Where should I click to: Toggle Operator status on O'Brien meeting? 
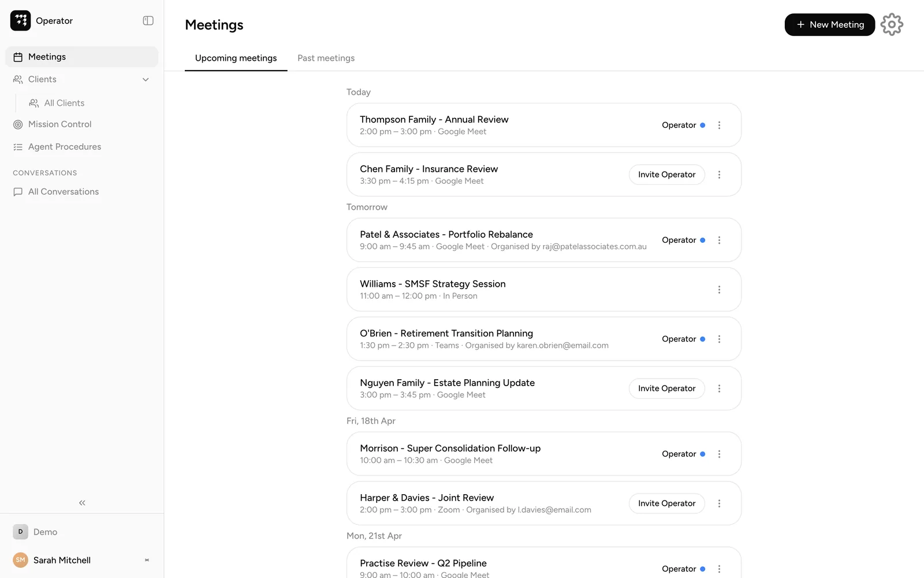coord(683,339)
